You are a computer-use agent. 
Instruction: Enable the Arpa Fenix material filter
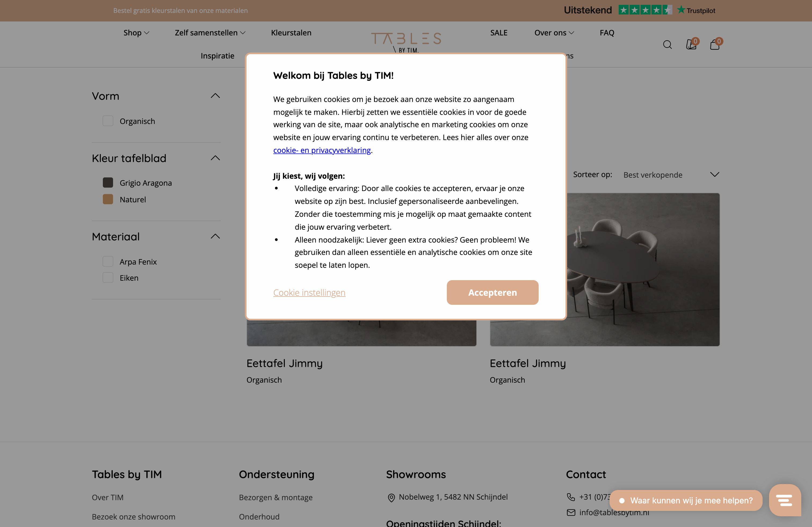[107, 261]
